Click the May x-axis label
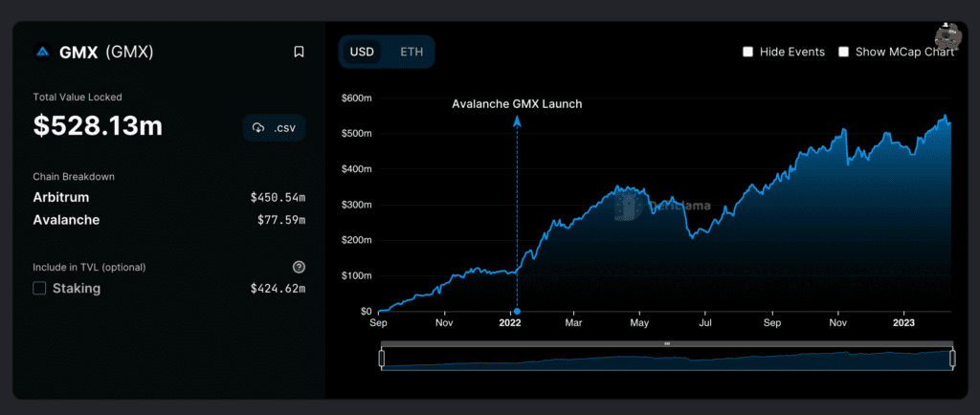The height and width of the screenshot is (415, 980). pos(640,323)
